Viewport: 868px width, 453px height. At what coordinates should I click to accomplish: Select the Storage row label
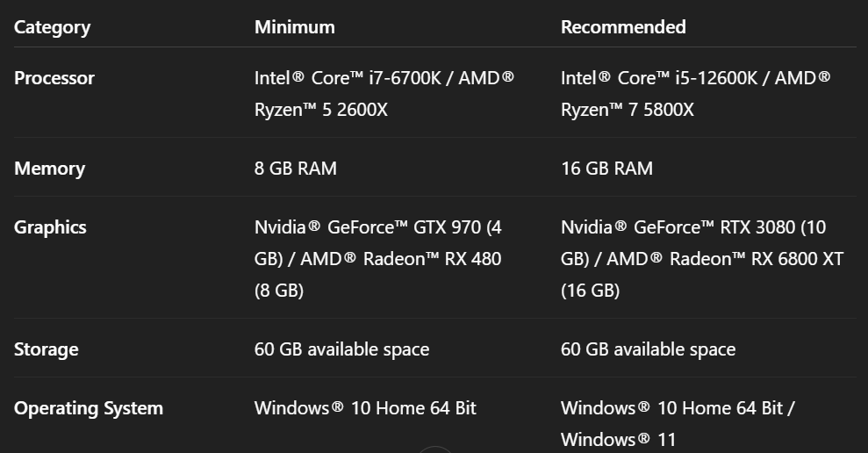[x=46, y=349]
